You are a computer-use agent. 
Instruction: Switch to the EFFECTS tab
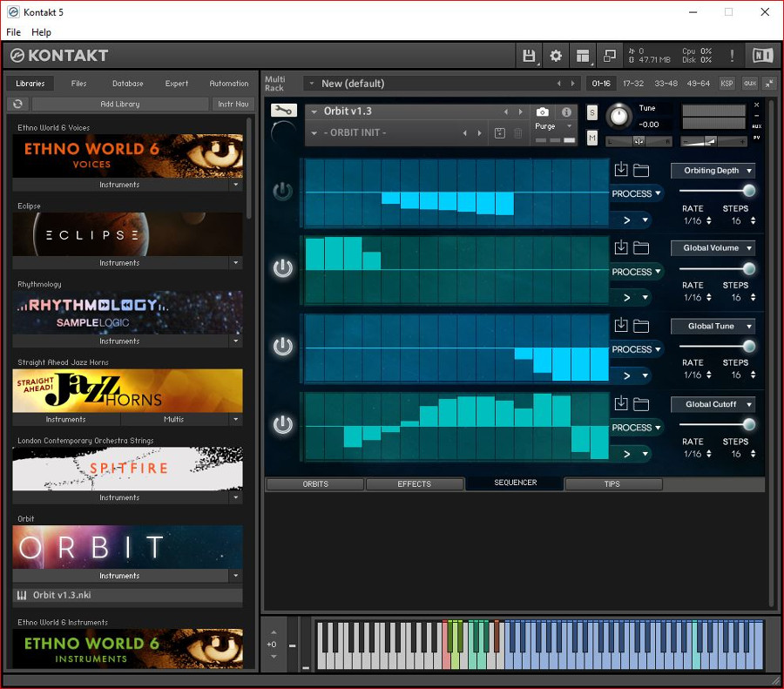[414, 484]
